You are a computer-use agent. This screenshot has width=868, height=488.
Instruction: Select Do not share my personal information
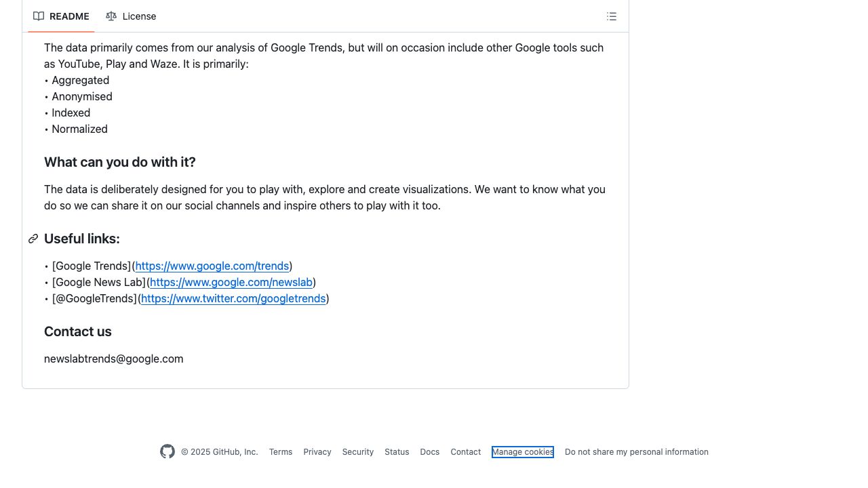(x=636, y=452)
